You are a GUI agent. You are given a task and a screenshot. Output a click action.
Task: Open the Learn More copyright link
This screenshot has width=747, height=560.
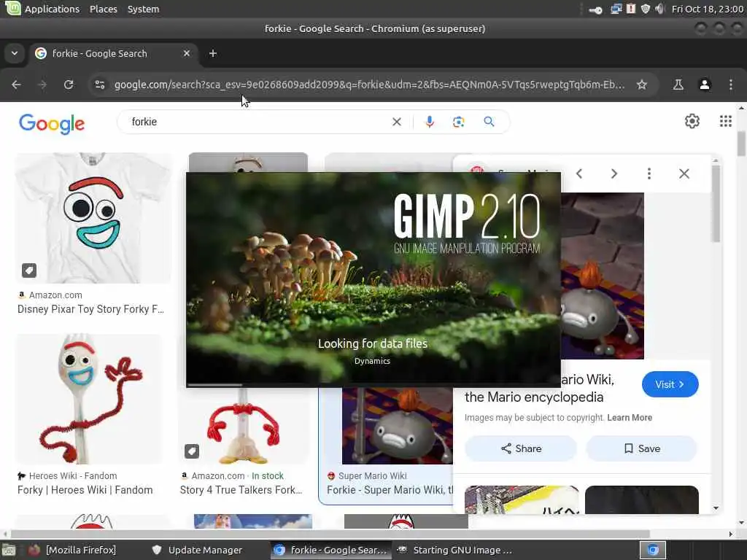pyautogui.click(x=630, y=418)
